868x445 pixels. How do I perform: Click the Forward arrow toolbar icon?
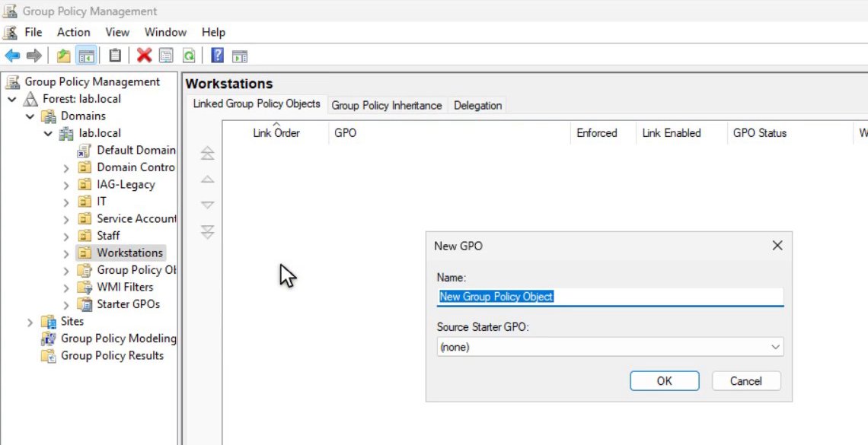34,56
